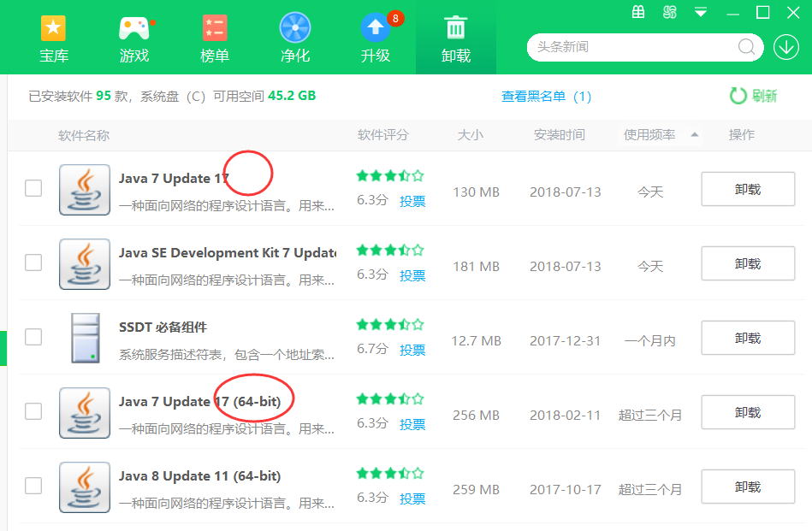This screenshot has width=812, height=531.
Task: Click 投票 for Java 7 Update 17 (64-bit)
Action: [x=412, y=424]
